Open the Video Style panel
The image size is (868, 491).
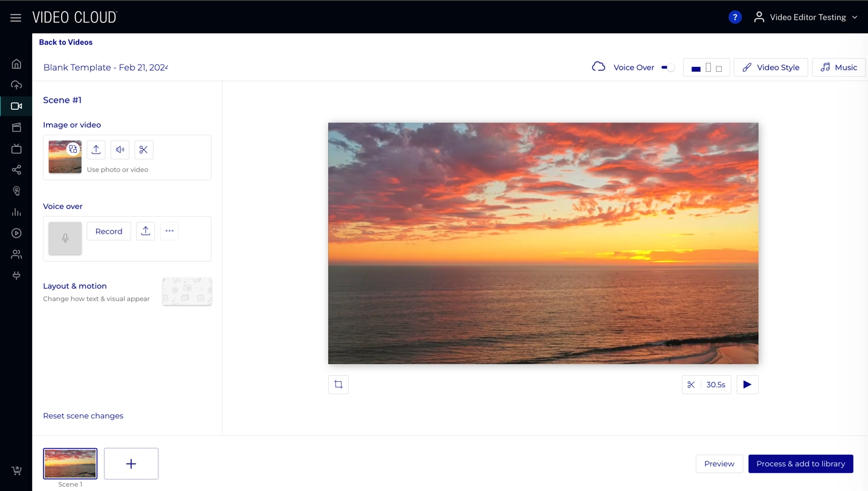click(x=771, y=68)
